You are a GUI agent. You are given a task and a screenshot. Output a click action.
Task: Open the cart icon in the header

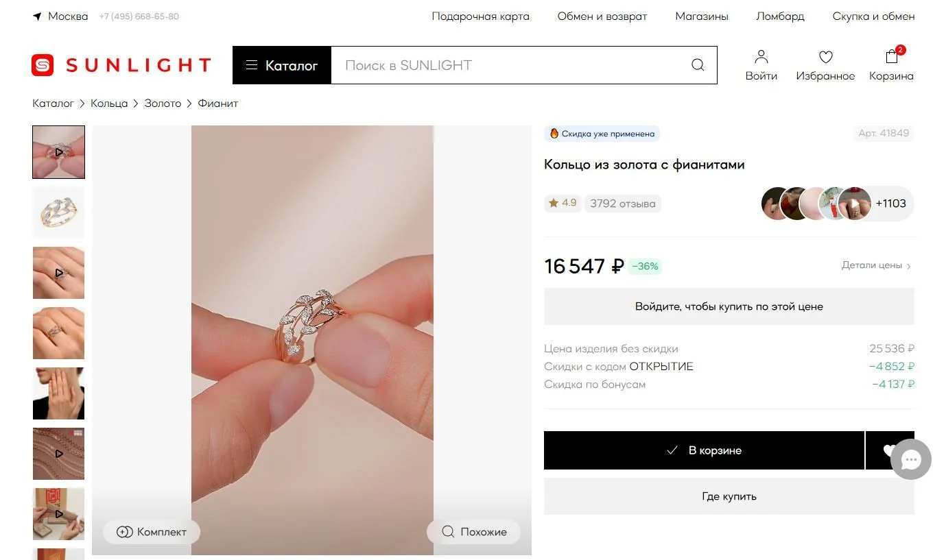(x=892, y=56)
